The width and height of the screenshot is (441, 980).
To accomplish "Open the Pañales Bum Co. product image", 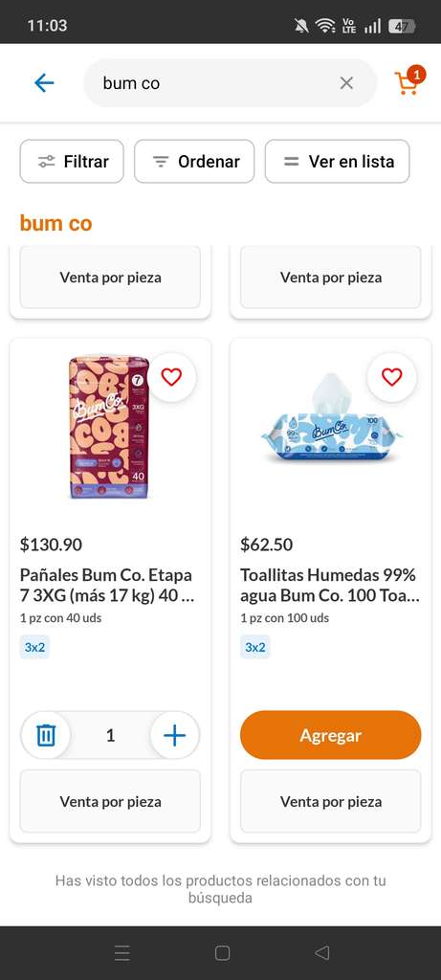I will coord(109,427).
